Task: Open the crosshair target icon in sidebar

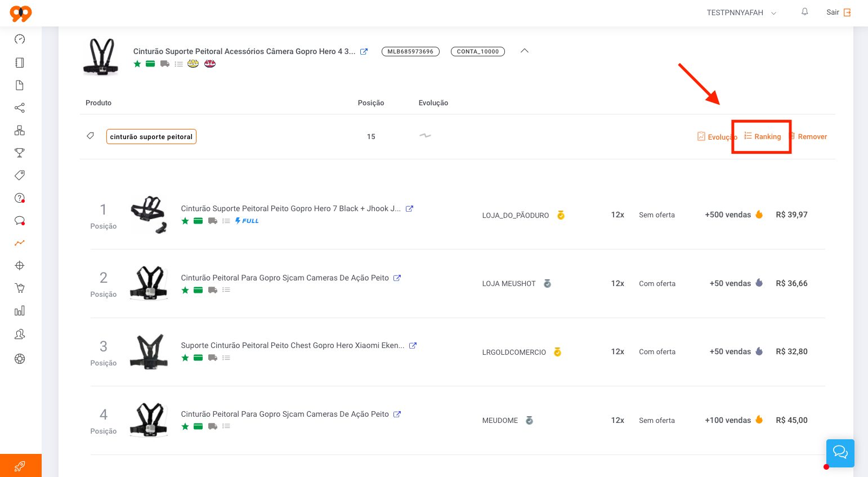Action: 20,265
